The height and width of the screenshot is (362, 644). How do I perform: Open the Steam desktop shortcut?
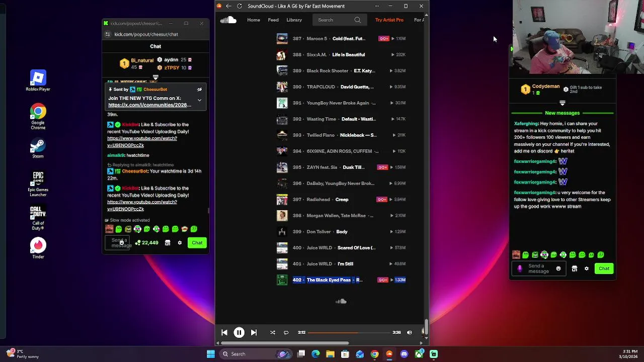click(x=38, y=148)
